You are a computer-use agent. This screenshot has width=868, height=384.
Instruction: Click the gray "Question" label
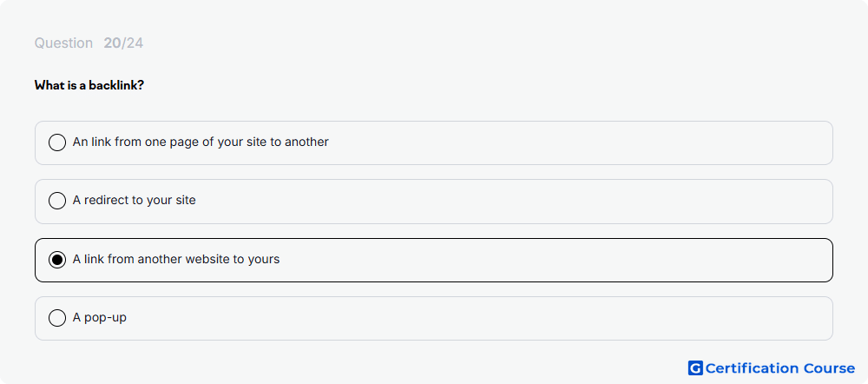pos(63,43)
